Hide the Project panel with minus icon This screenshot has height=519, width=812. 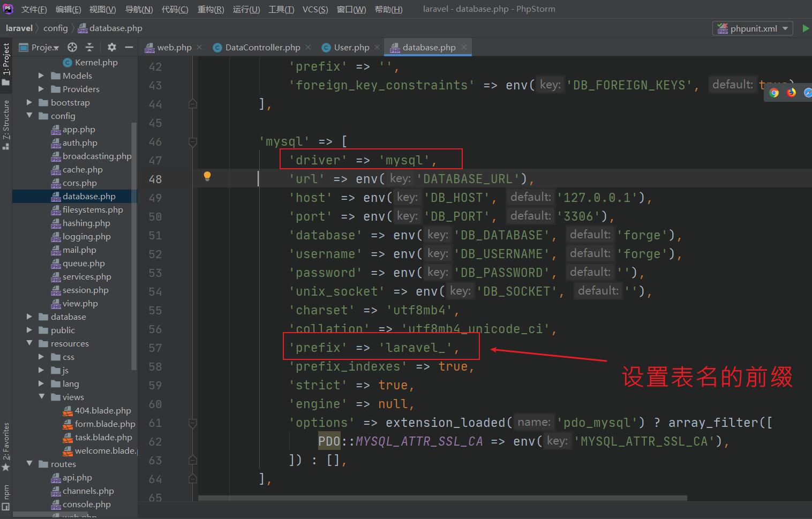coord(129,47)
